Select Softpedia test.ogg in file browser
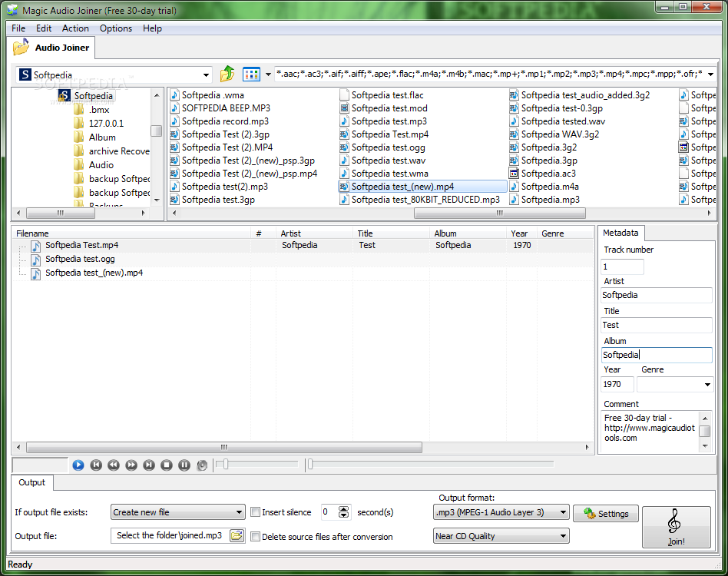This screenshot has height=576, width=728. coord(382,147)
